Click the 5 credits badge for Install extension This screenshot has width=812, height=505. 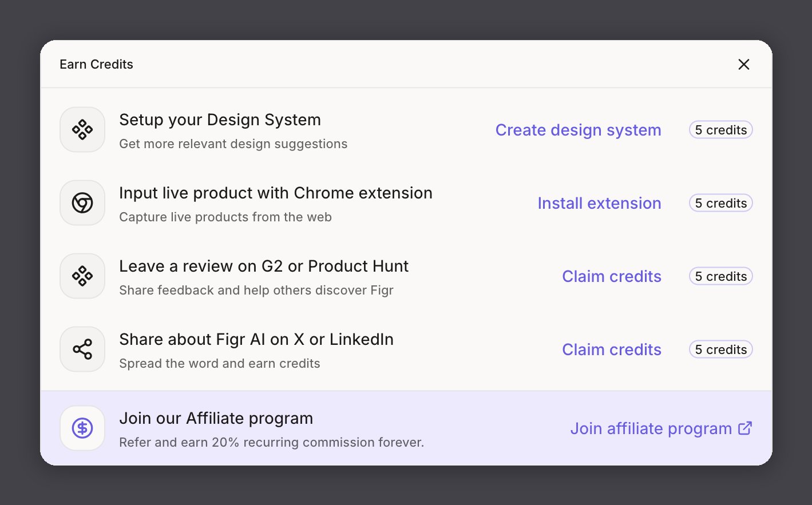coord(720,203)
